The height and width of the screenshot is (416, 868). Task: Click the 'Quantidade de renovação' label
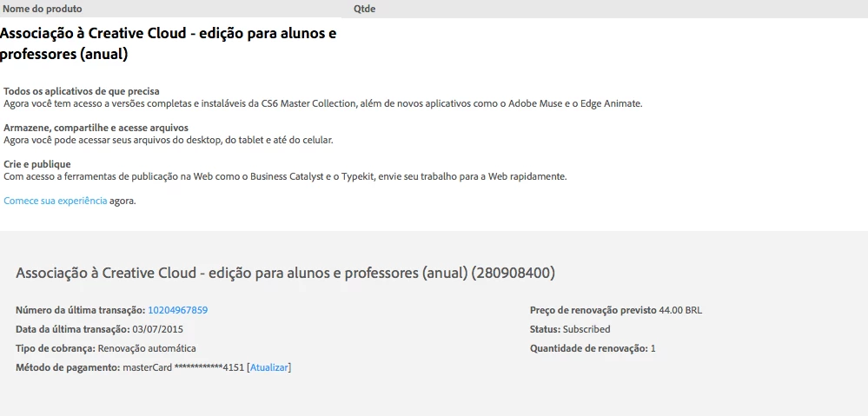(x=589, y=348)
